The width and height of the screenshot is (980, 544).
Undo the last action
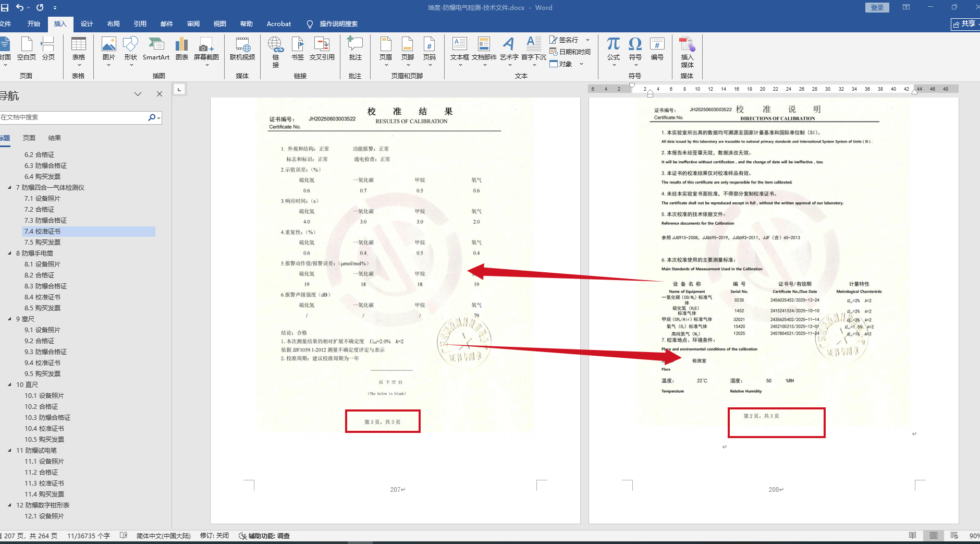click(20, 7)
